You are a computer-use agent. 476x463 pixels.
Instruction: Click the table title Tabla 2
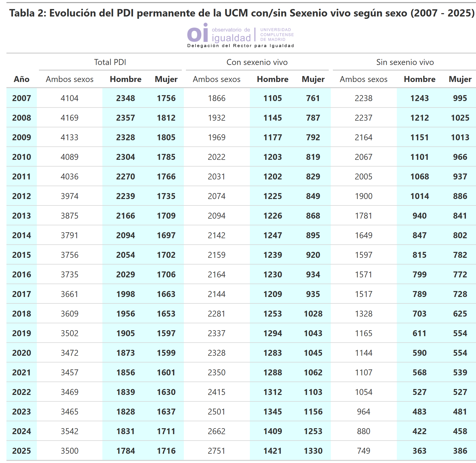pos(242,13)
